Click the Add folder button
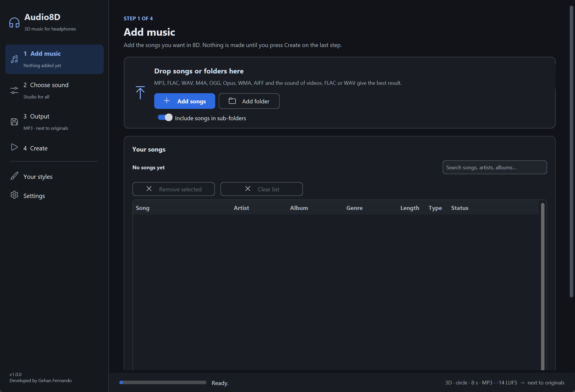This screenshot has height=392, width=575. tap(249, 101)
